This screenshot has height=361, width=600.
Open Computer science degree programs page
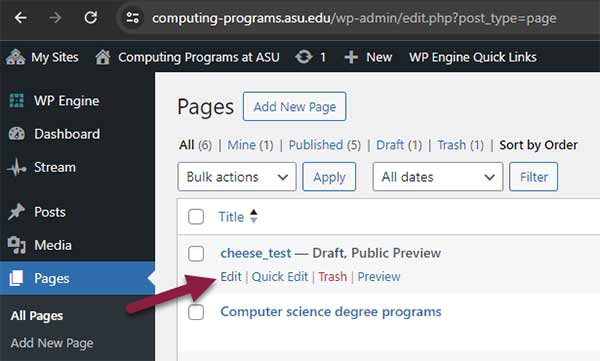click(x=331, y=312)
